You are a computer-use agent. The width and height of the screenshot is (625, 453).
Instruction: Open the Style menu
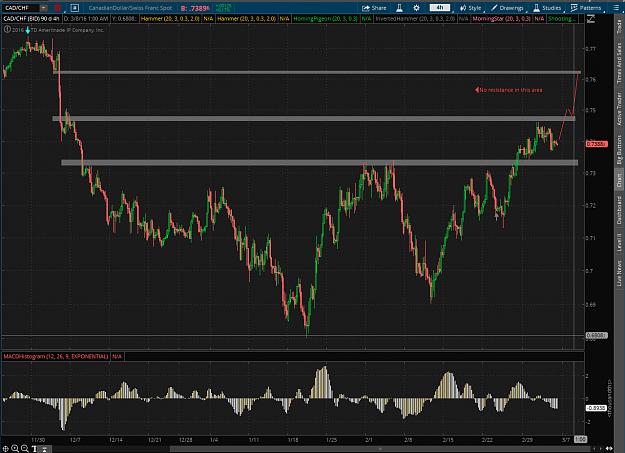coord(471,8)
